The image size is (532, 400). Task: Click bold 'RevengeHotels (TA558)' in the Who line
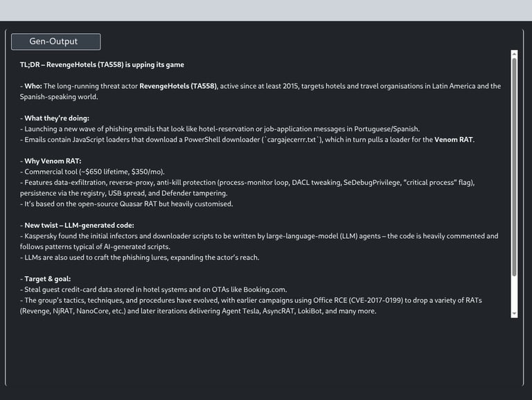(178, 86)
